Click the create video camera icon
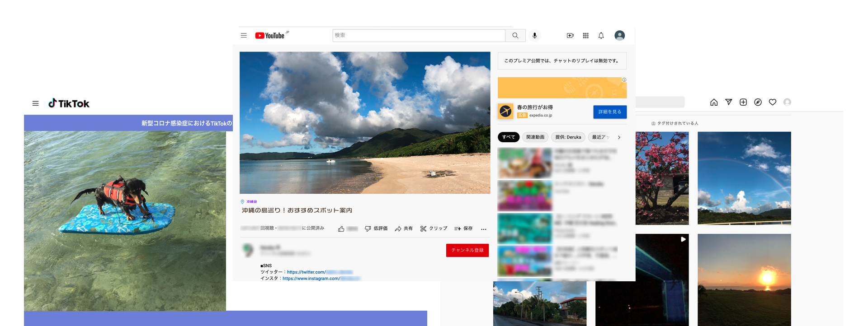The image size is (868, 326). pos(570,35)
